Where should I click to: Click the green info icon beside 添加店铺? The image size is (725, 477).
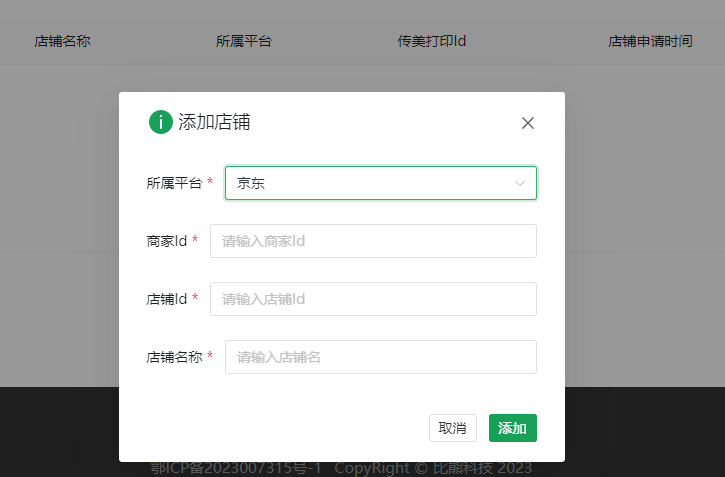(x=160, y=122)
